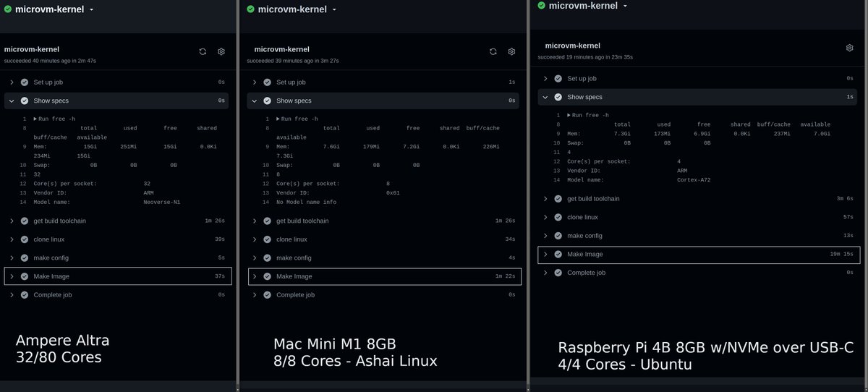Expand the clone linux chevron in the Mac Mini panel
This screenshot has height=392, width=868.
tap(255, 239)
